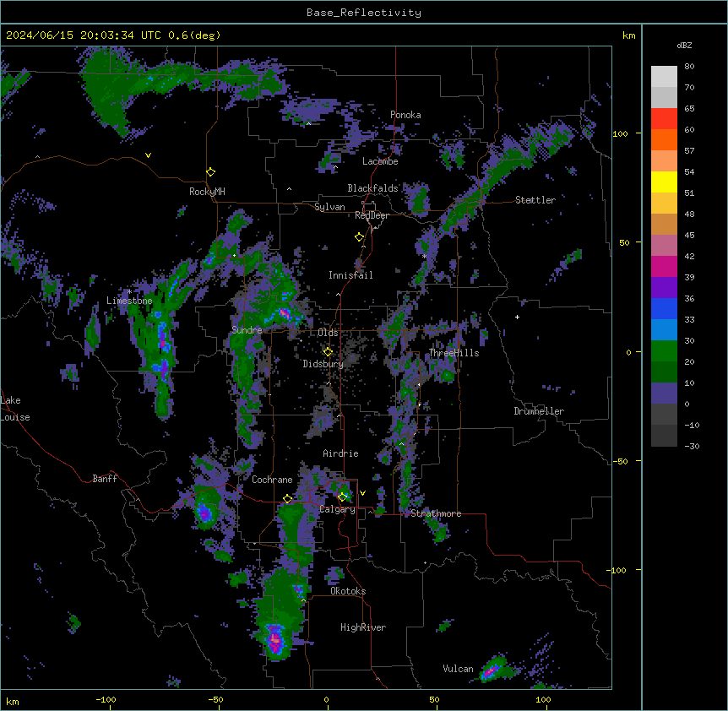Image resolution: width=728 pixels, height=711 pixels.
Task: Click the Ponoka city label
Action: coord(405,115)
